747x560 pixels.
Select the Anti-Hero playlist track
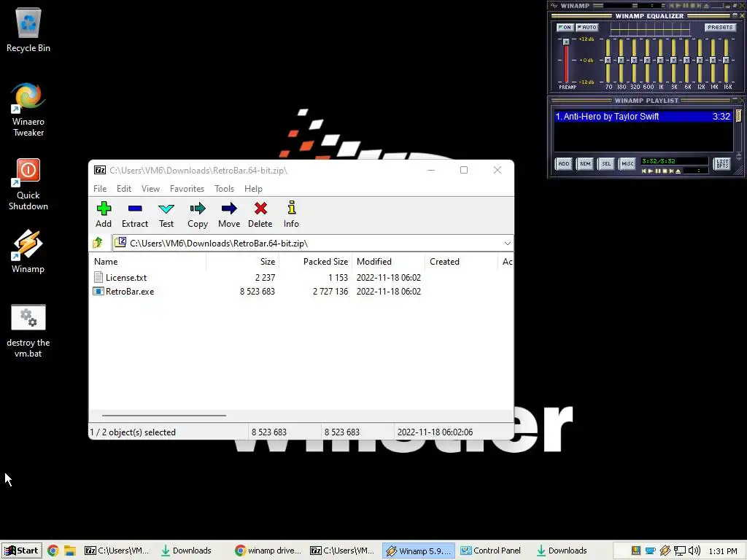coord(643,116)
